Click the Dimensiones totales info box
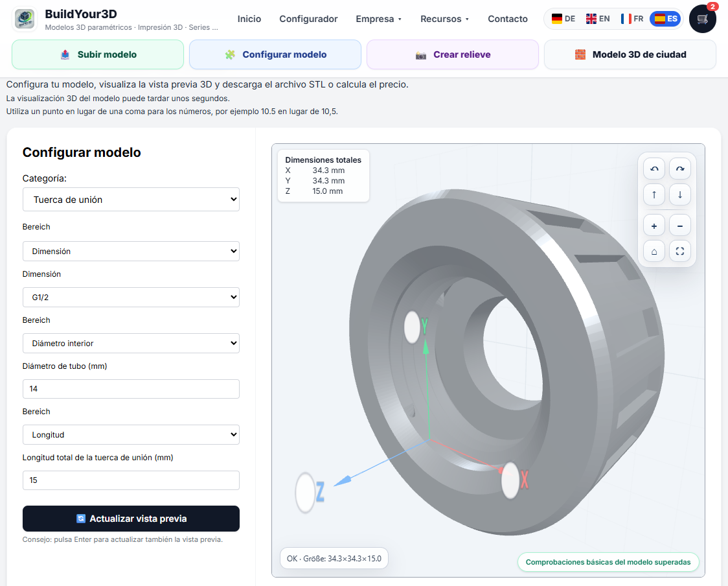Screen dimensions: 728x586 pos(323,176)
